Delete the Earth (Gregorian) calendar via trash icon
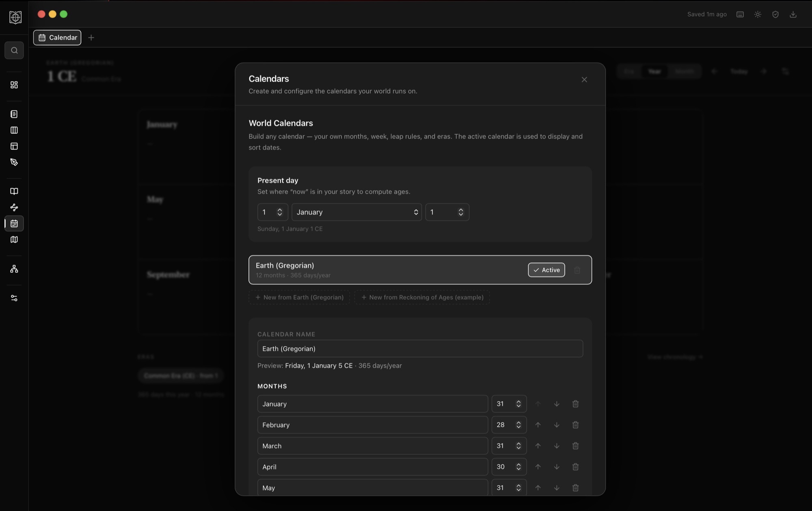 click(577, 270)
